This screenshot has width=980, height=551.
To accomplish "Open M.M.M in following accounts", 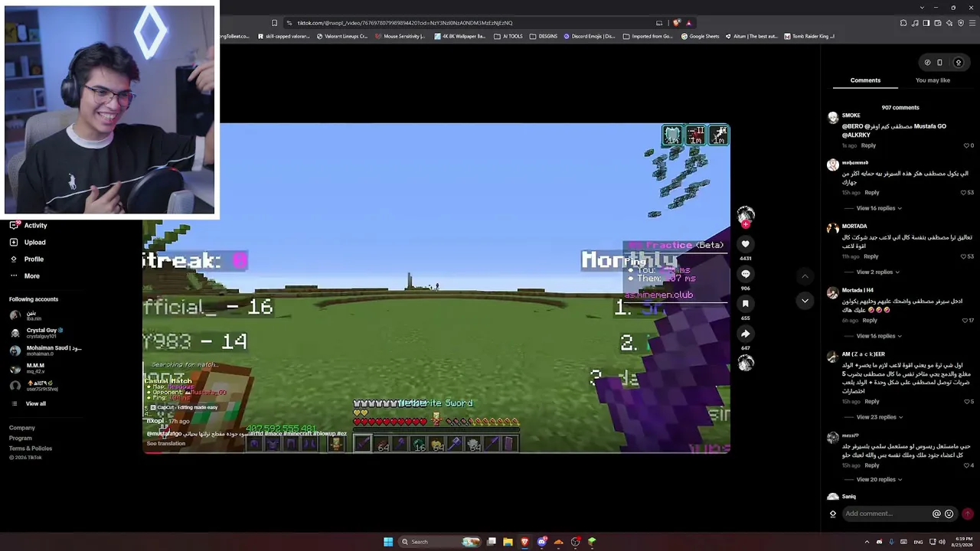I will tap(28, 368).
